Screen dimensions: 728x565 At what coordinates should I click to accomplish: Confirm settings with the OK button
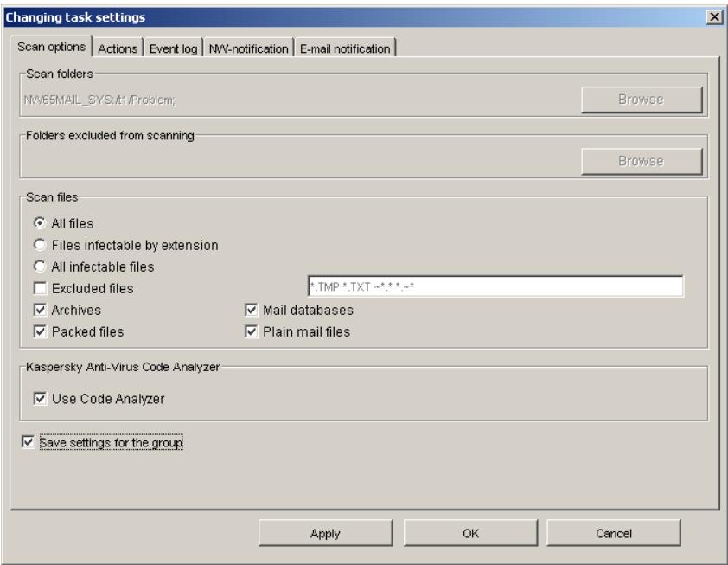coord(470,533)
